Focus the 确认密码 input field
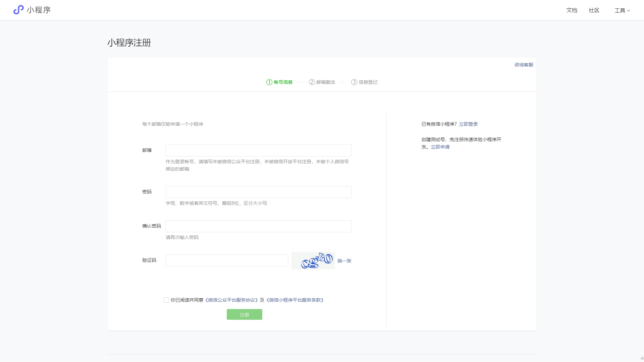 [259, 226]
